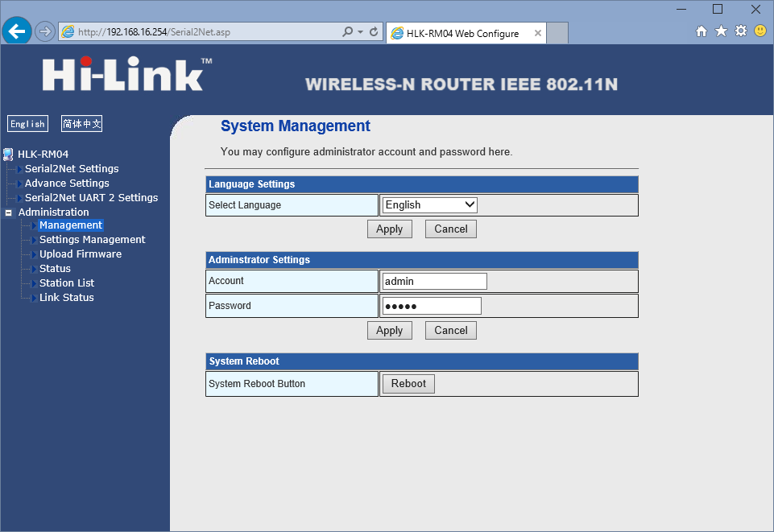Cancel the Administrator Settings changes

tap(451, 330)
